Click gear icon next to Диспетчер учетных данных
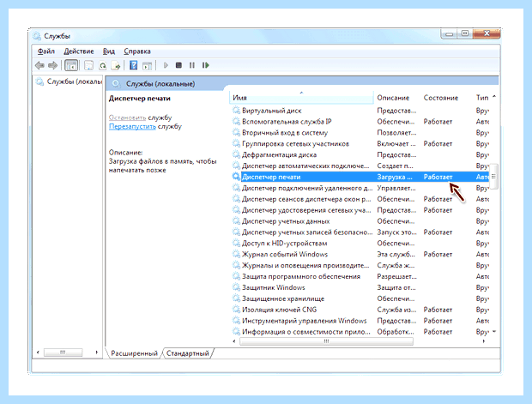The image size is (532, 404). tap(236, 221)
